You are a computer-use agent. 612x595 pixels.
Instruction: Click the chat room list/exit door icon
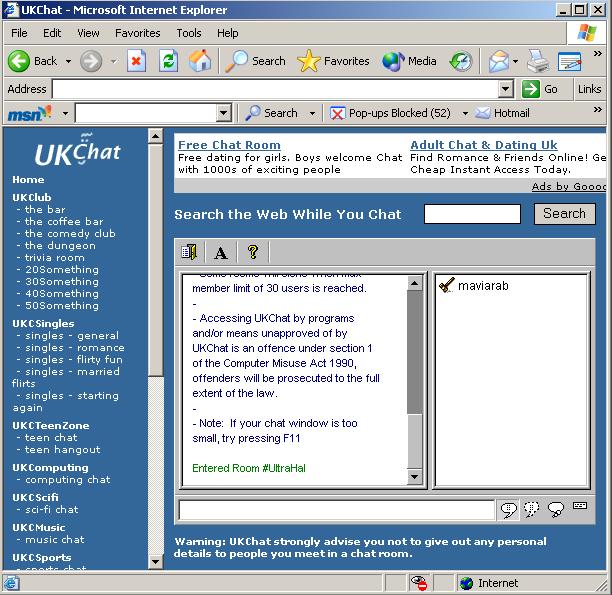tap(189, 252)
